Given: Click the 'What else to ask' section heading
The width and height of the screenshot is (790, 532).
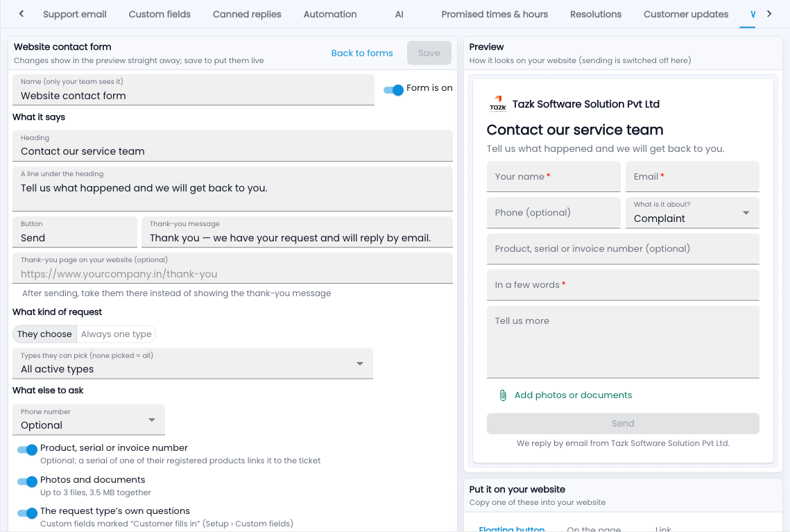Looking at the screenshot, I should tap(48, 391).
